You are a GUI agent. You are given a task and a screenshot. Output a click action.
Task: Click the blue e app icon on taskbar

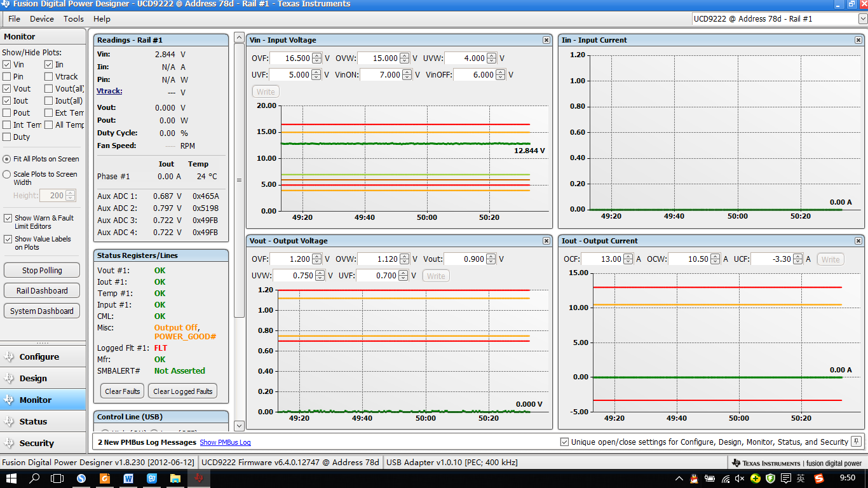pyautogui.click(x=152, y=478)
